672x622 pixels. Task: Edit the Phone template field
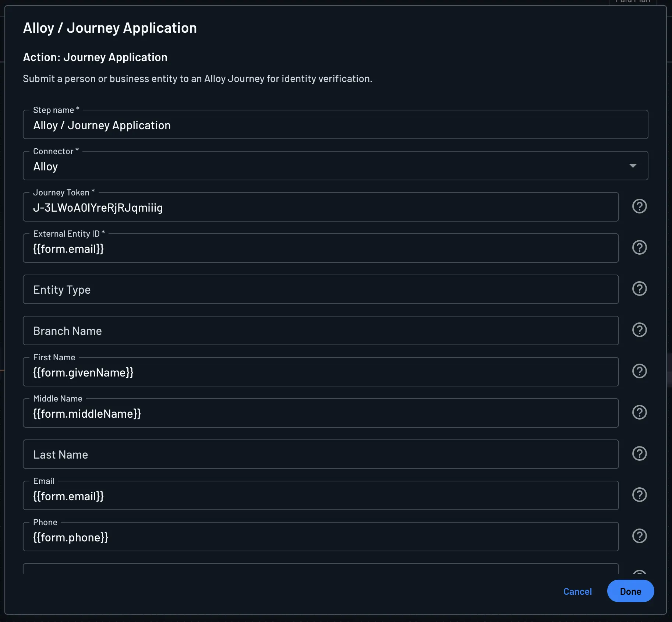coord(321,537)
